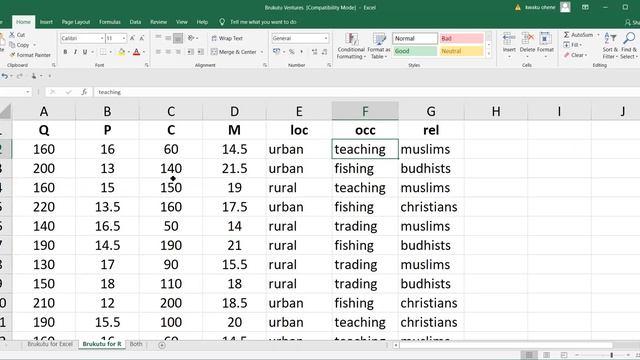Increase decimal places
Image resolution: width=640 pixels, height=360 pixels.
(x=314, y=52)
